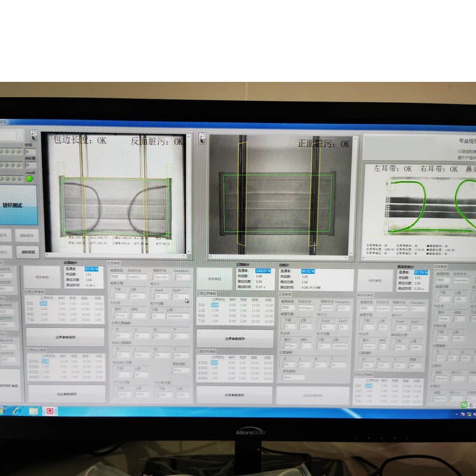This screenshot has height=476, width=476.
Task: Select the highlighted 97.76% pass rate field on the left
Action: click(x=92, y=269)
